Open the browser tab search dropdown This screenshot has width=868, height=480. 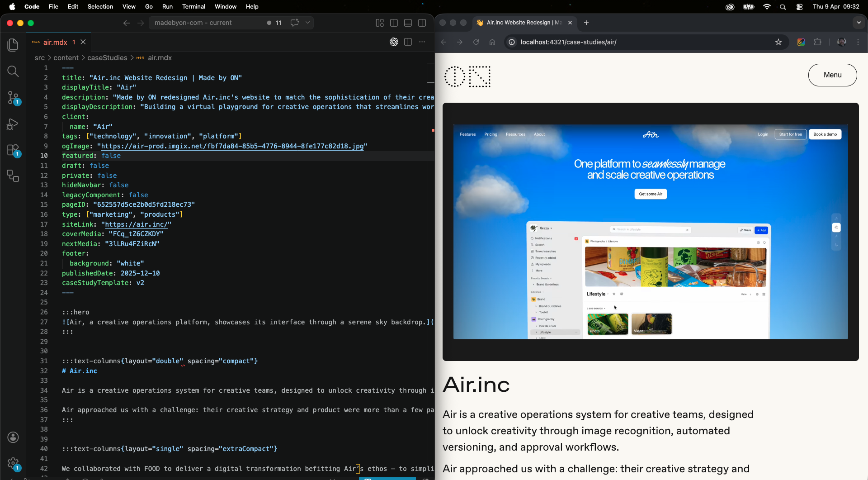coord(859,23)
